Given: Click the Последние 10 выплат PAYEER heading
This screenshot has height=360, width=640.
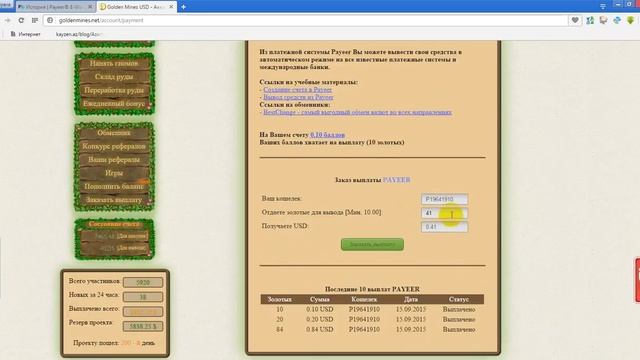Looking at the screenshot, I should (372, 289).
